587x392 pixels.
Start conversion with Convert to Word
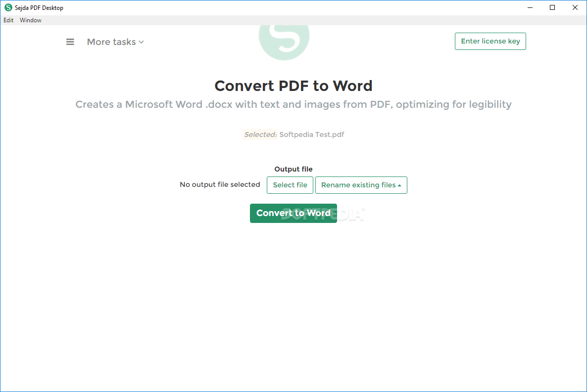pyautogui.click(x=293, y=213)
